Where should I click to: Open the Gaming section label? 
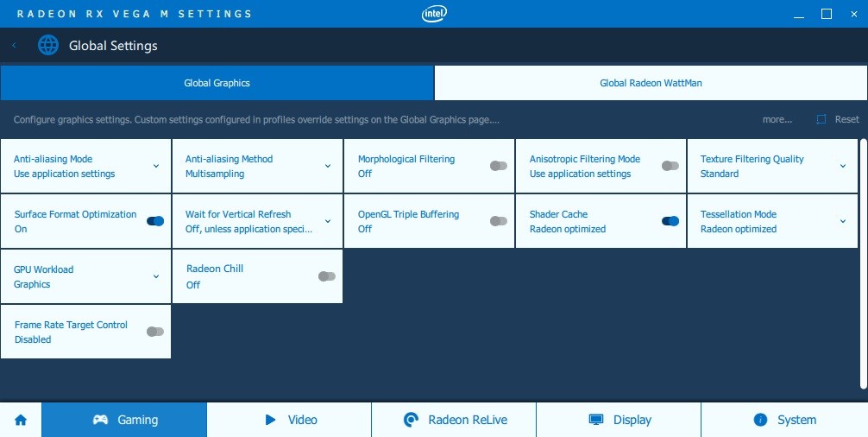[x=138, y=420]
